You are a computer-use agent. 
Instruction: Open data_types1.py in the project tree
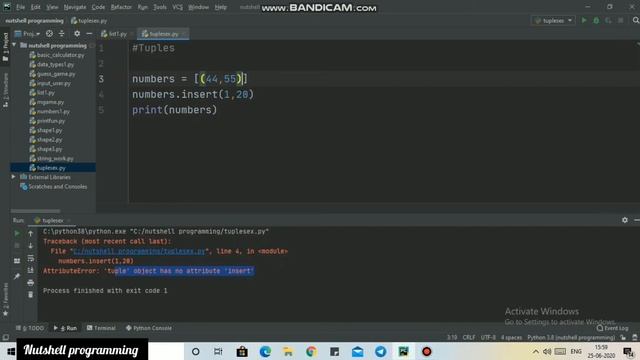coord(56,64)
